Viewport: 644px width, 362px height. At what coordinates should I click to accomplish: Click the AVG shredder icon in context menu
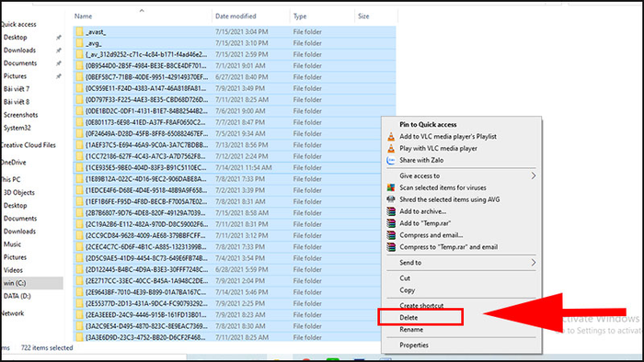(391, 199)
